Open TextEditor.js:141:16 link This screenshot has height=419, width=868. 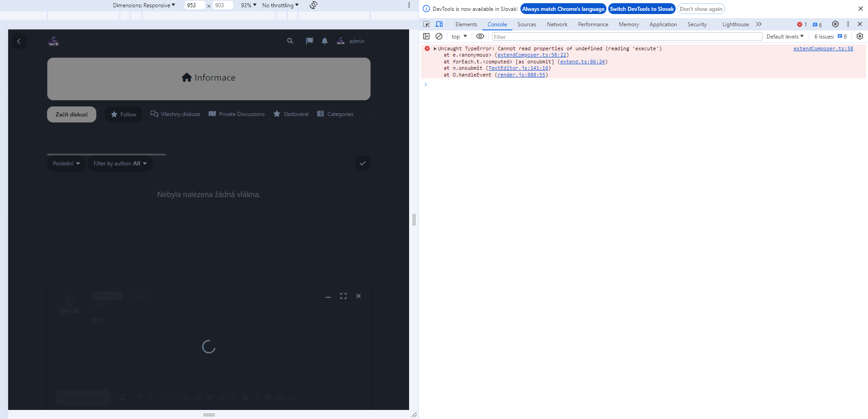[x=518, y=68]
